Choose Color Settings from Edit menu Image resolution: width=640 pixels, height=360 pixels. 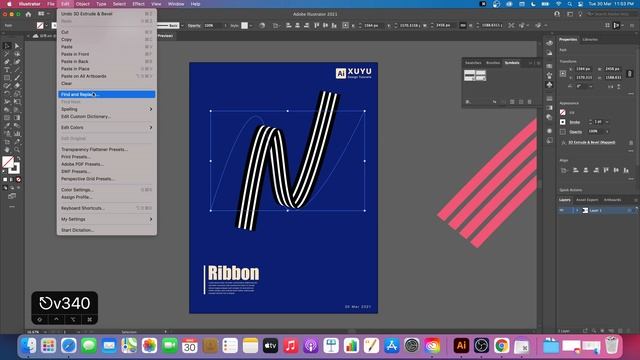pos(107,190)
